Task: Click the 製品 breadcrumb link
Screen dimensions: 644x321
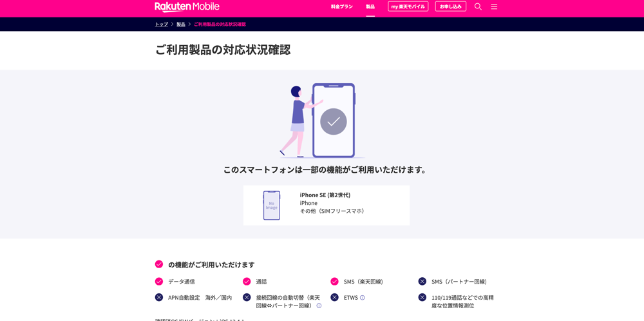Action: pyautogui.click(x=181, y=24)
